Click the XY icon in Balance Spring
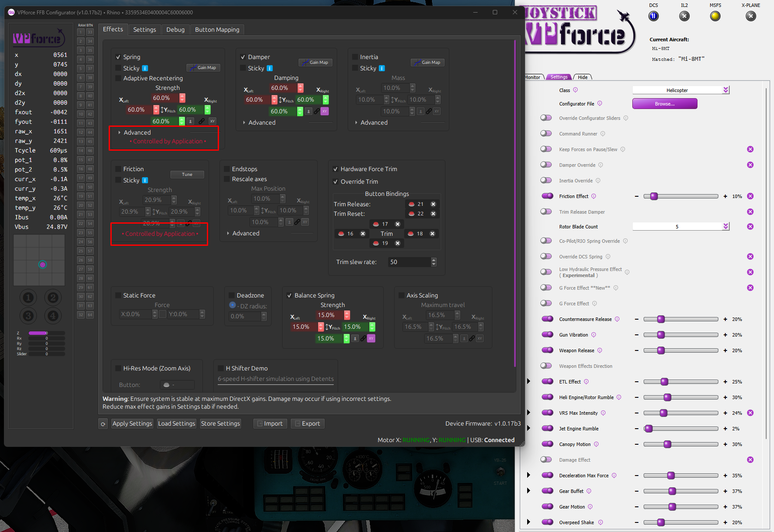The width and height of the screenshot is (774, 532). pyautogui.click(x=371, y=338)
